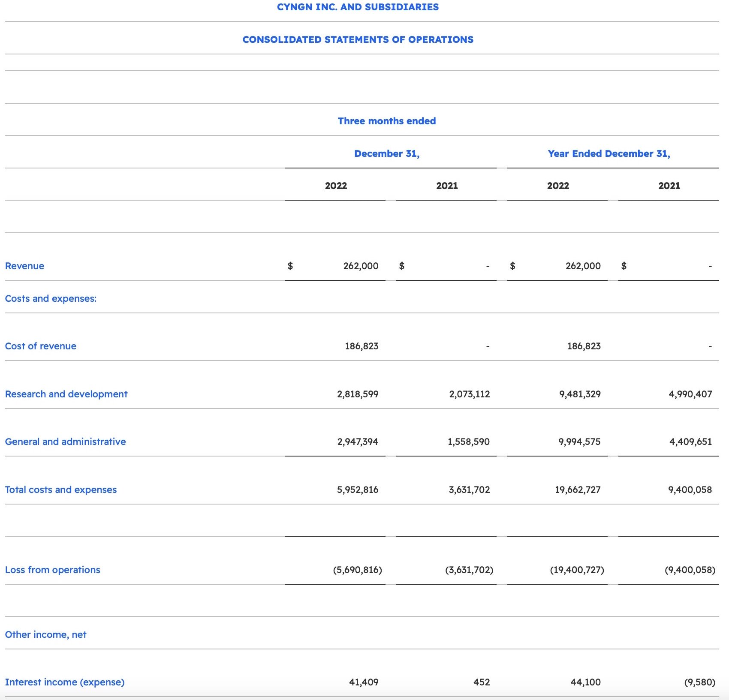Click the Other income, net label

pyautogui.click(x=46, y=634)
